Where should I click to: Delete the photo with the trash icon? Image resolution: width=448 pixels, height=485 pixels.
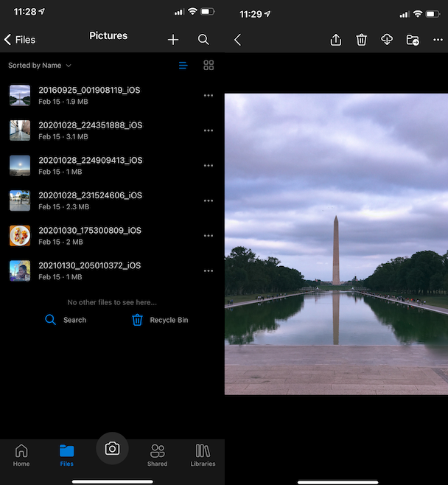(362, 40)
